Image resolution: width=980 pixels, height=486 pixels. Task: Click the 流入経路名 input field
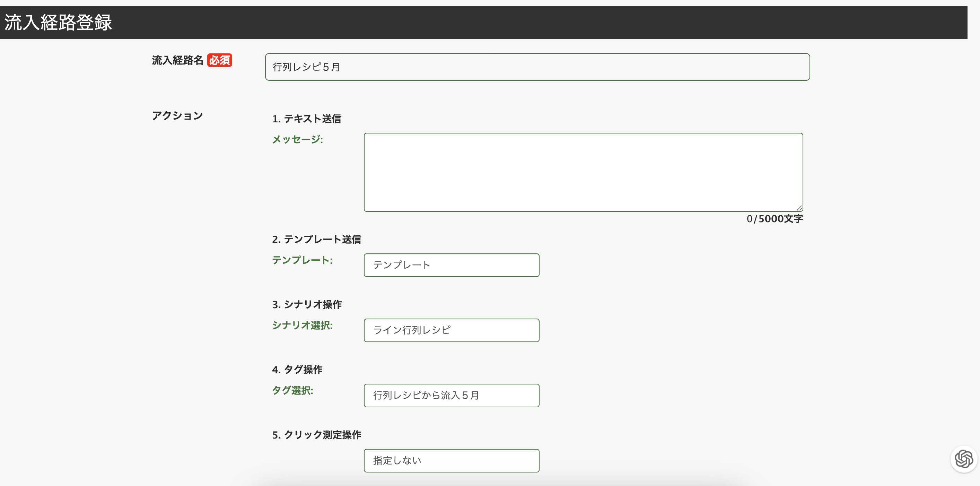click(537, 67)
